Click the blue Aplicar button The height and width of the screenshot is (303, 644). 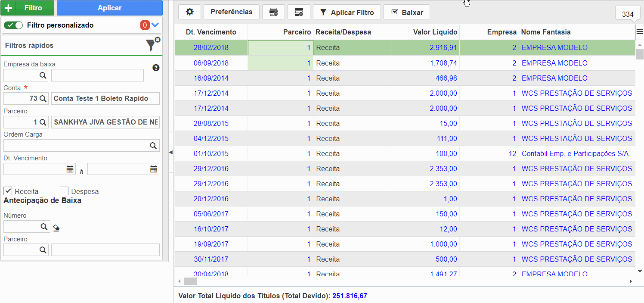point(110,8)
